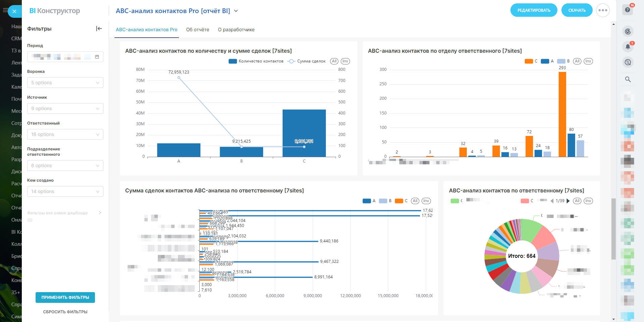Go to next page of pie chart legend

tap(568, 201)
